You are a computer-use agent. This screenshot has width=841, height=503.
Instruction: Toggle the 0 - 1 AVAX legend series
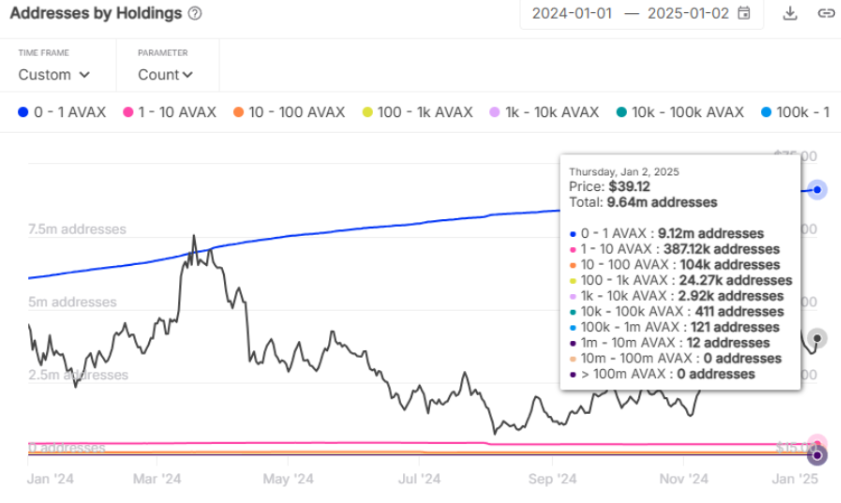[62, 112]
